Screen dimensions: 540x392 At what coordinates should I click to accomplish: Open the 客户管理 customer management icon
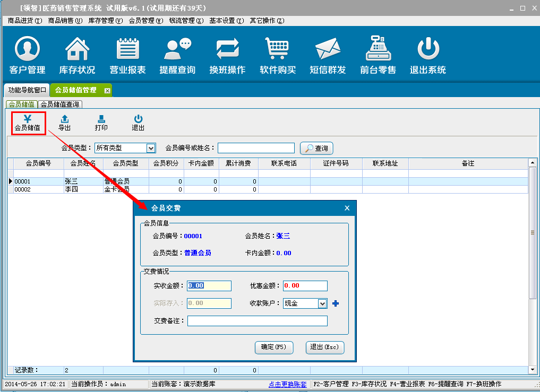27,55
